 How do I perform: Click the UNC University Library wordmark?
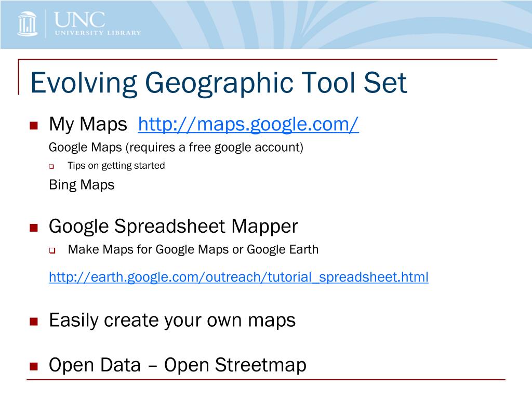pos(97,23)
